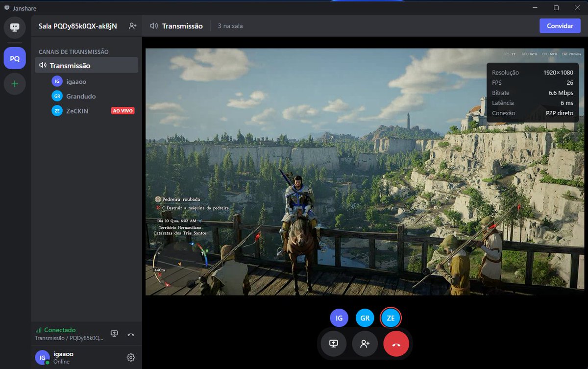Click the disconnect phone icon beside Conectado status
The height and width of the screenshot is (369, 588).
(130, 334)
